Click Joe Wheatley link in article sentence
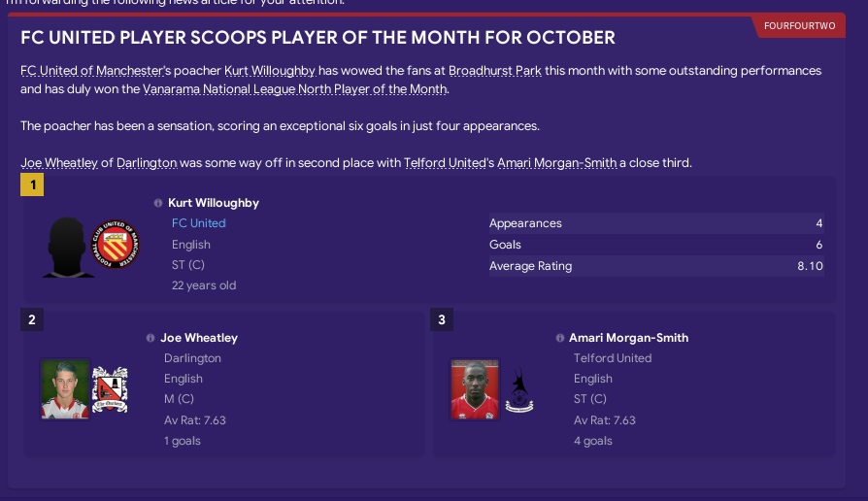Image resolution: width=868 pixels, height=501 pixels. coord(59,163)
